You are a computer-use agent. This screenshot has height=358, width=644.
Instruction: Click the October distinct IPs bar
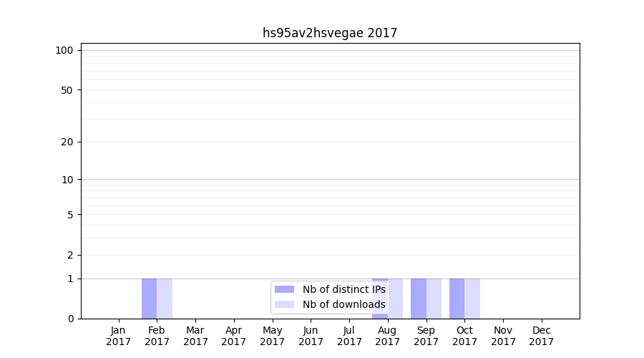457,299
